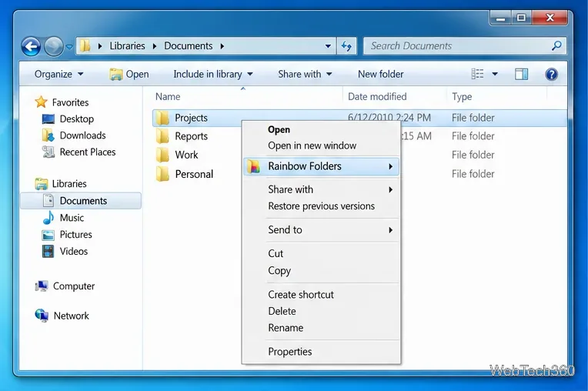The width and height of the screenshot is (588, 391).
Task: Open the Organize menu
Action: point(58,74)
